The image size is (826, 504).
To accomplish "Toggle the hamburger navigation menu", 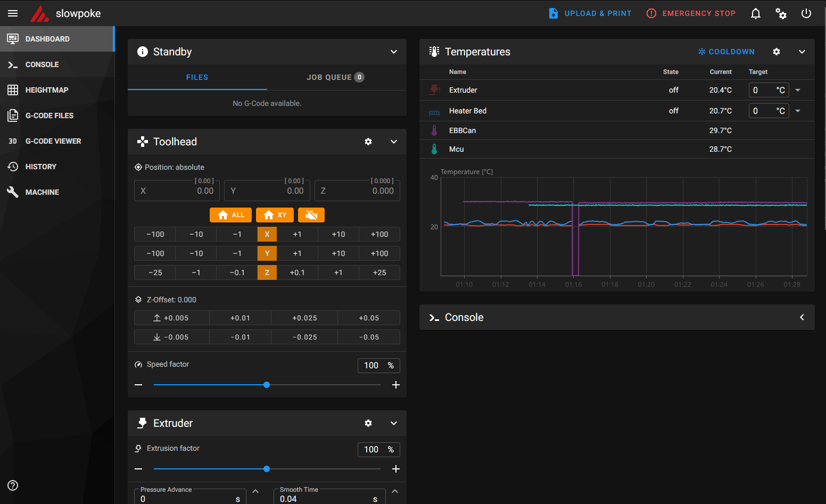I will [x=13, y=13].
